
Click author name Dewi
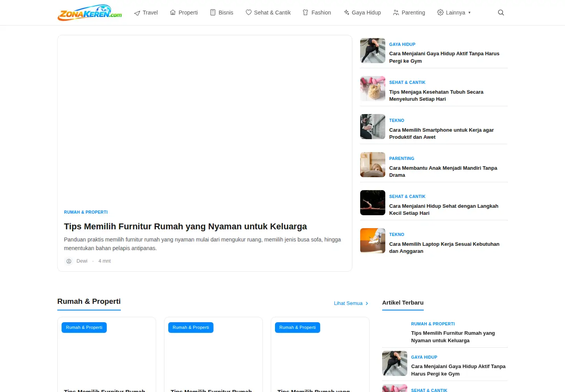point(82,261)
